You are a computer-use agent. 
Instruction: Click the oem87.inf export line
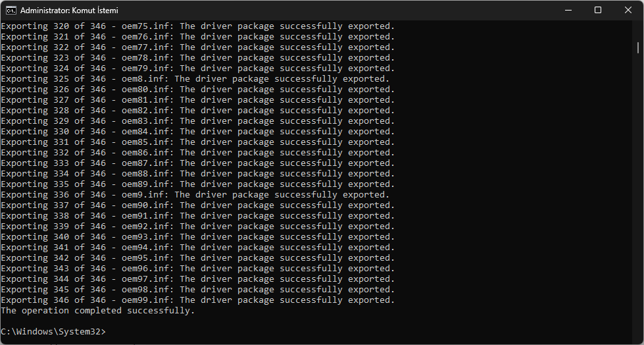coord(197,163)
